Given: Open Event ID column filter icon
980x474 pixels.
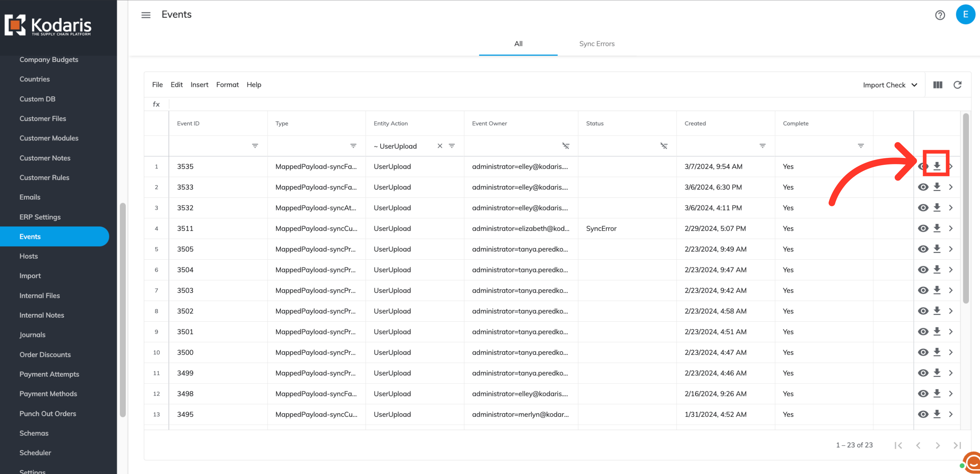Looking at the screenshot, I should [x=255, y=146].
